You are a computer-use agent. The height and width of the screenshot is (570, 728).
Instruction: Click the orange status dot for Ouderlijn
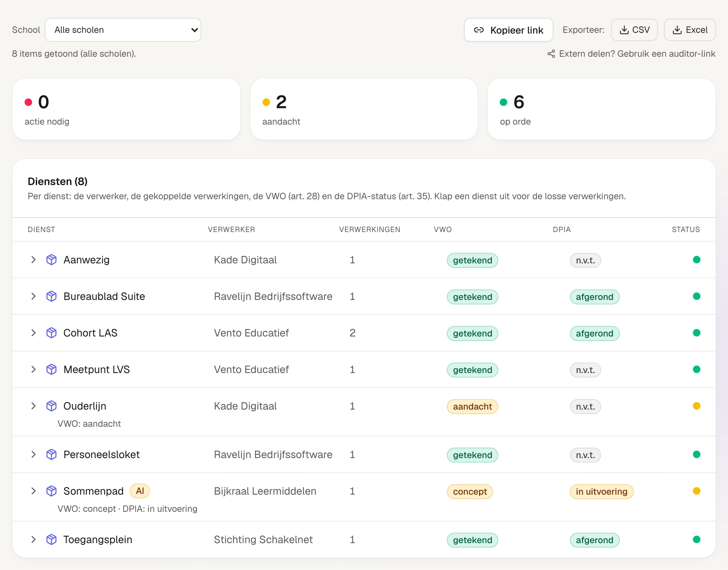(697, 406)
